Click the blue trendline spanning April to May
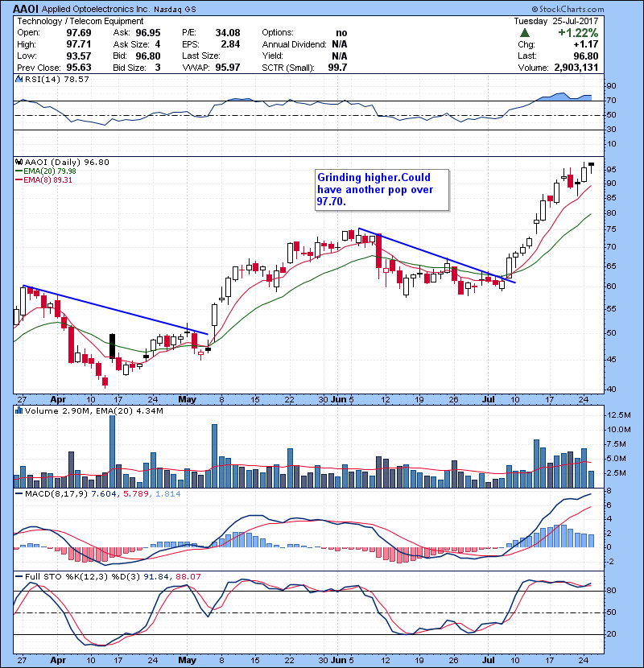This screenshot has width=644, height=668. coord(115,310)
